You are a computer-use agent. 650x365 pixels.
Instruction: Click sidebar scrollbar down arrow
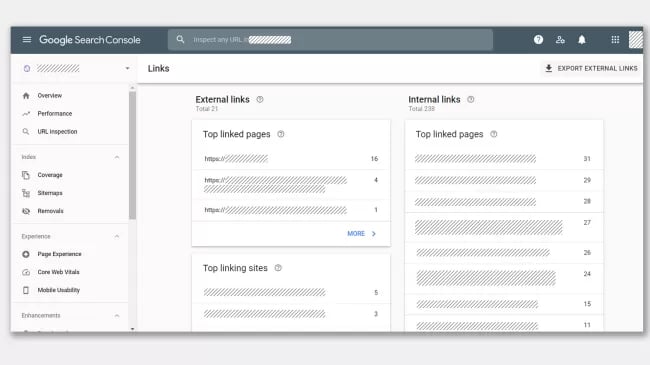pos(132,329)
